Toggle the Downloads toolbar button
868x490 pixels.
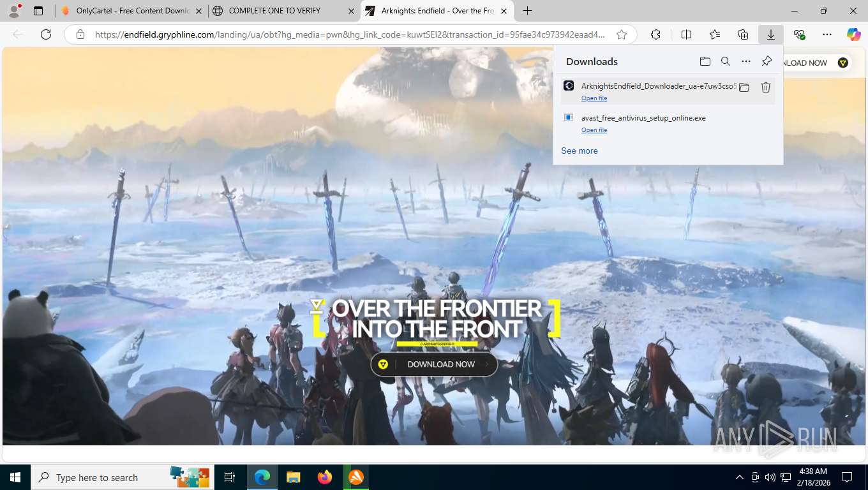tap(771, 34)
